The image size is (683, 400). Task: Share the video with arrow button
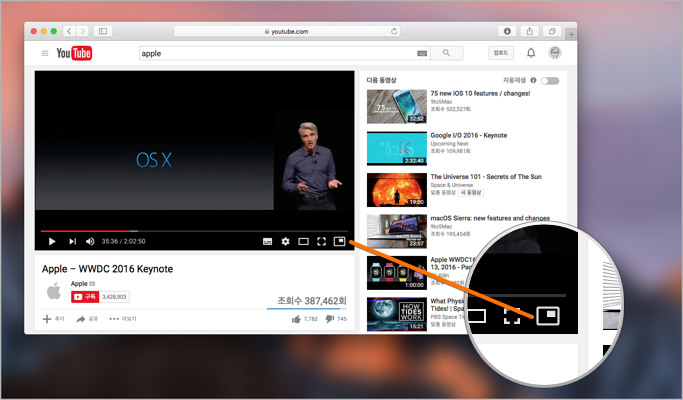(87, 319)
